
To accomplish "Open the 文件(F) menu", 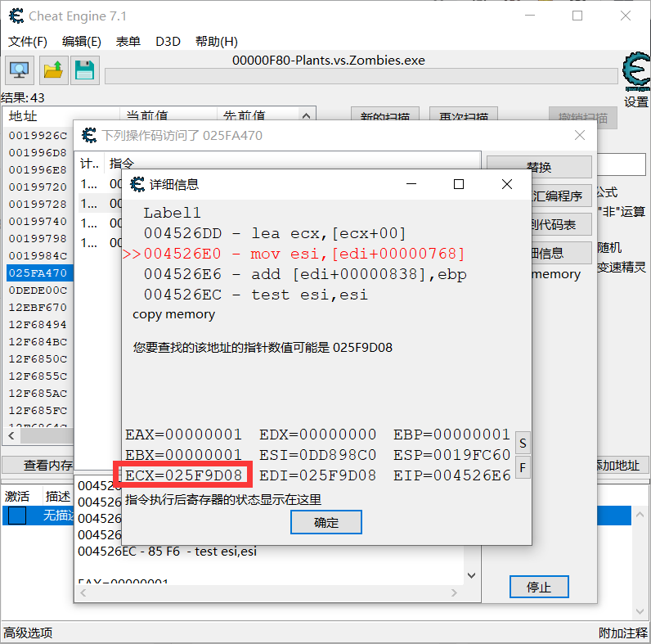I will [28, 42].
